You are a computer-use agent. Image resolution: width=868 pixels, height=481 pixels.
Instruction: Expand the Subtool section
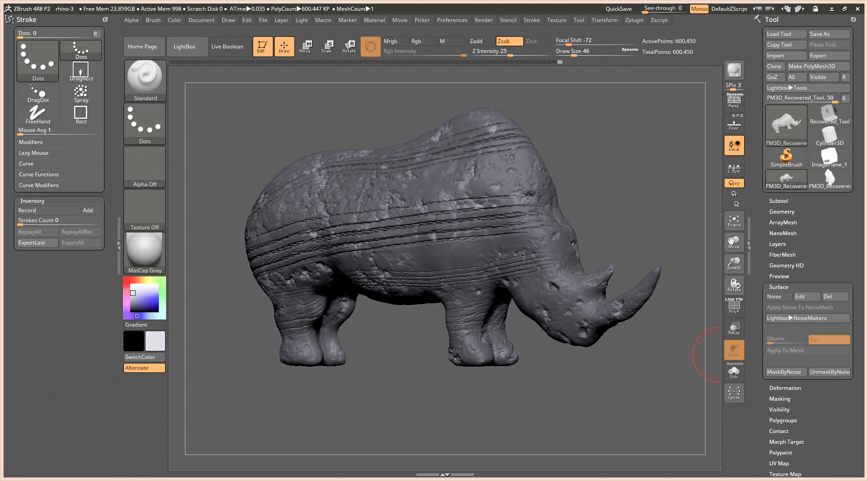click(778, 201)
